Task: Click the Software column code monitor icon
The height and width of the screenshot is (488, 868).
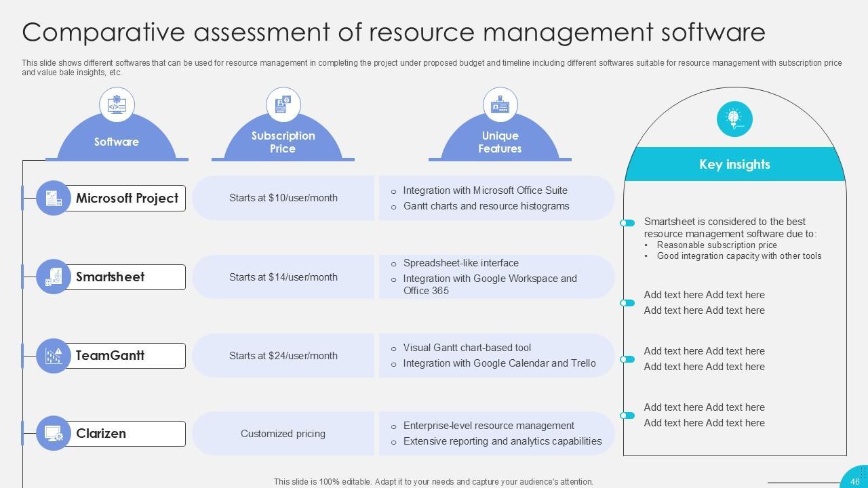Action: [117, 105]
